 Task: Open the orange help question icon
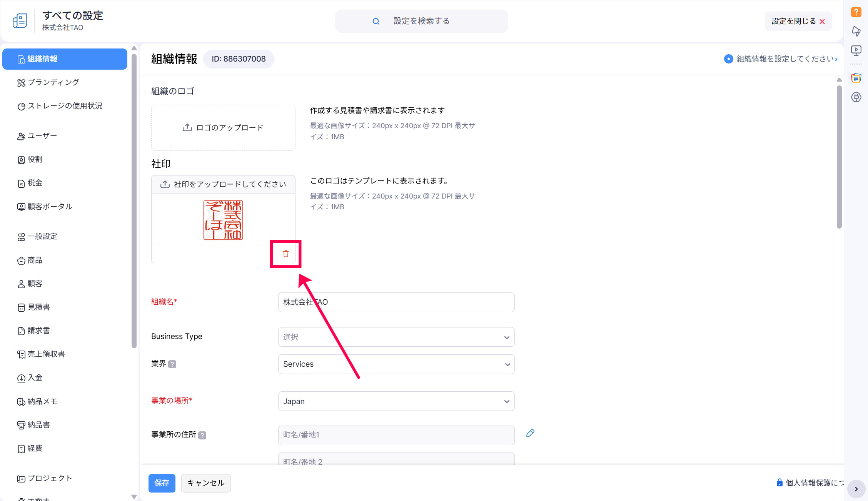tap(856, 12)
